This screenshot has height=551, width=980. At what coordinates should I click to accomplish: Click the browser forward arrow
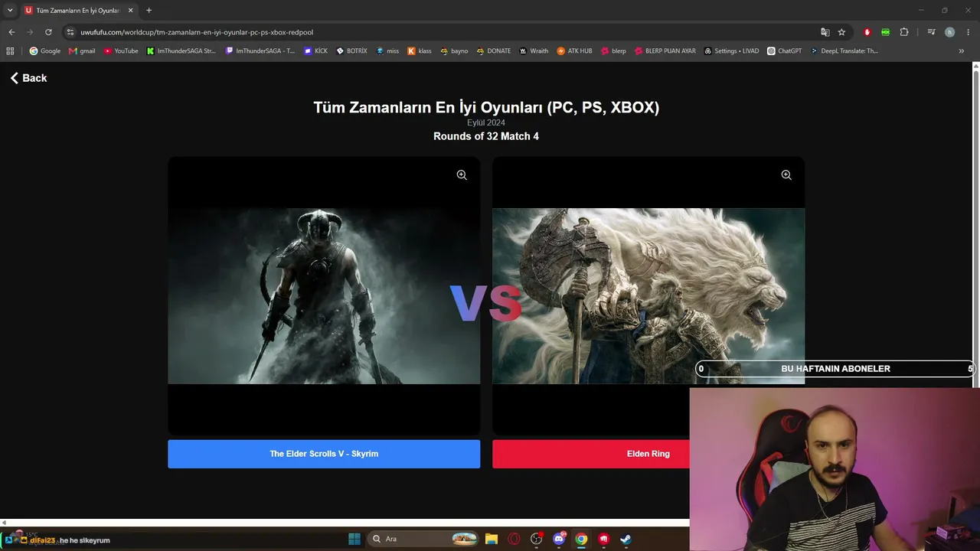pos(30,32)
